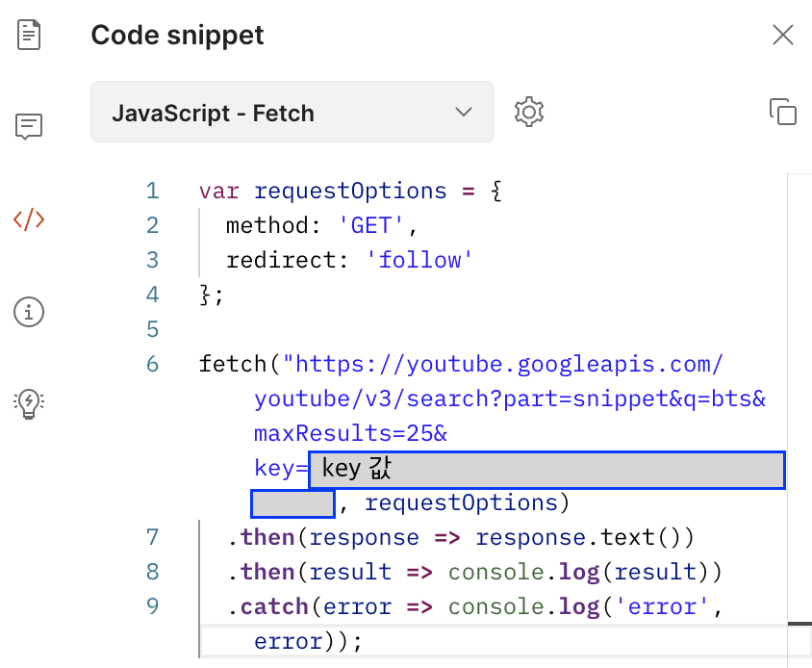
Task: Click line number 6 in gutter
Action: (152, 364)
